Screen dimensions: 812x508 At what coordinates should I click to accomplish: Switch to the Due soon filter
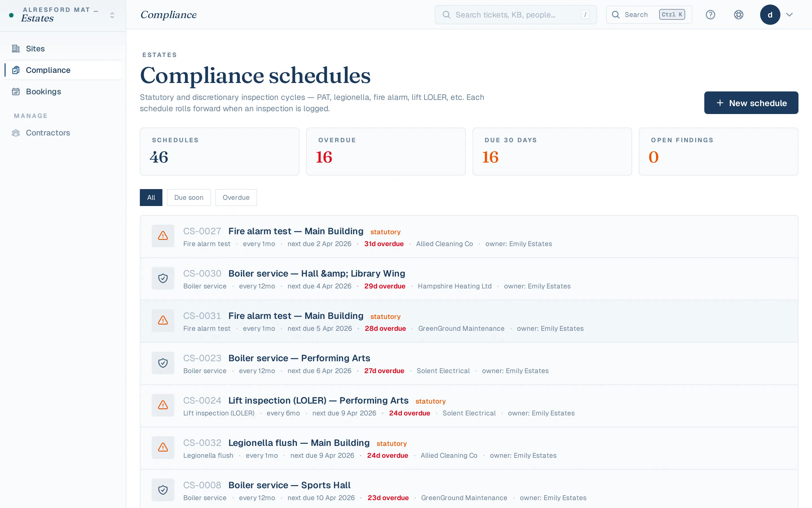189,198
